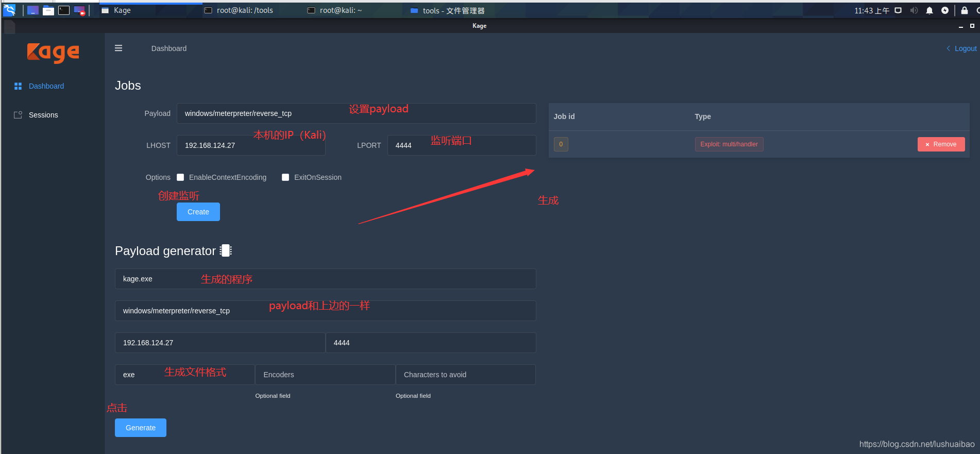Click the Logout back chevron icon
The image size is (980, 454).
[x=948, y=48]
